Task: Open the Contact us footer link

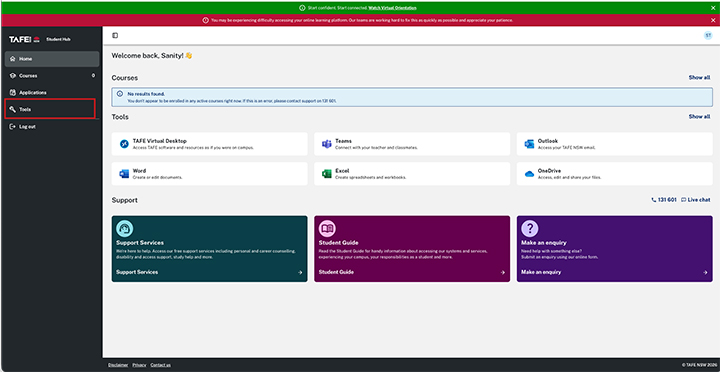Action: pos(161,365)
